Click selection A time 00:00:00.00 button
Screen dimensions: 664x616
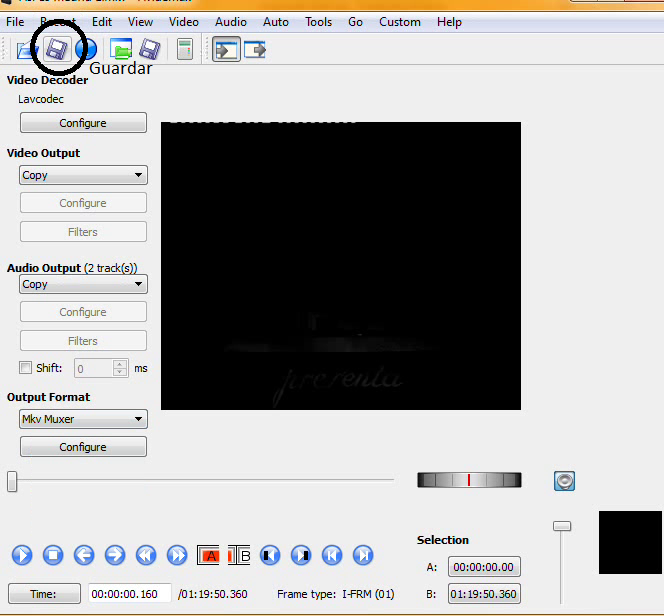[484, 567]
